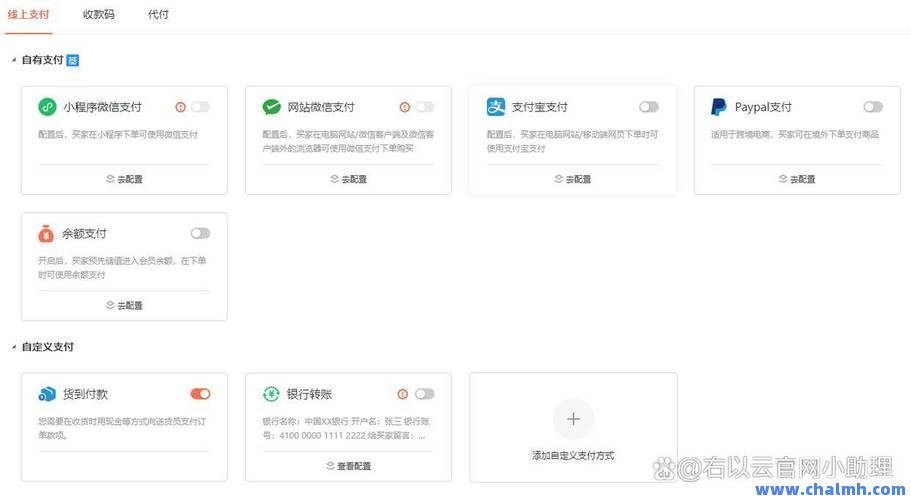Click the 余额支付 money bag icon
Screen dimensions: 911x500
tap(47, 234)
